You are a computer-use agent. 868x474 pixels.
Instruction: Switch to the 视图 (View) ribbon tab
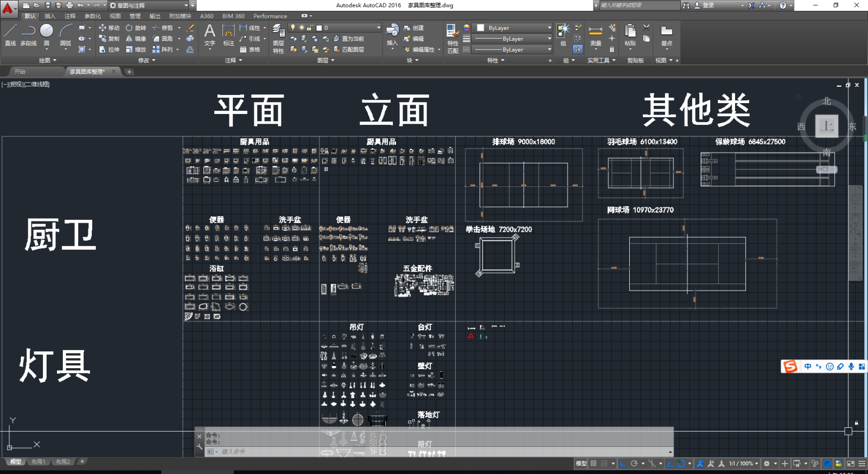(x=115, y=16)
